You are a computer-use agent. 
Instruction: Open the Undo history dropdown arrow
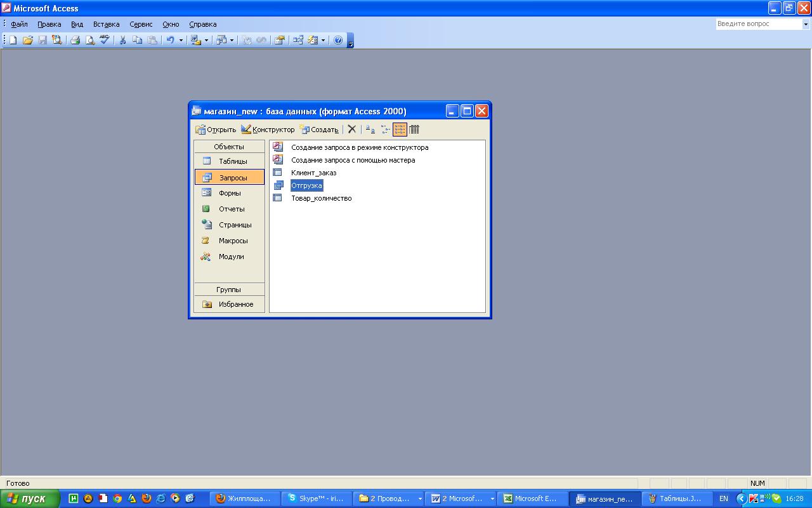coord(181,40)
